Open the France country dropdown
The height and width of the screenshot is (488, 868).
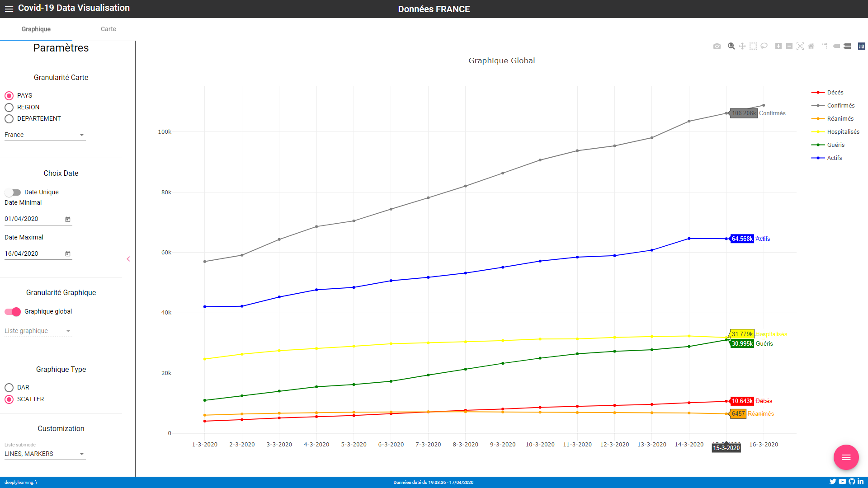[x=45, y=135]
